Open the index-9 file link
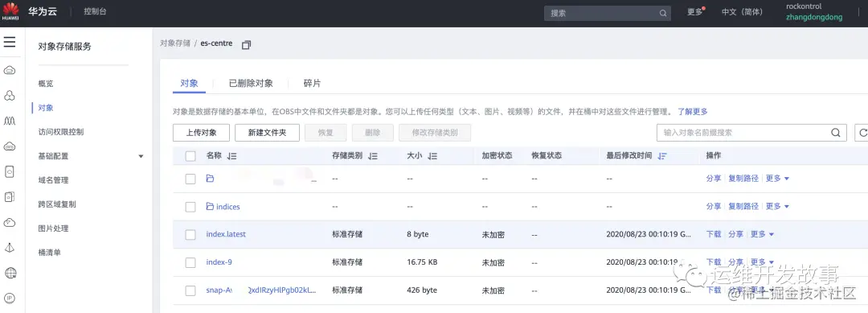The height and width of the screenshot is (313, 868). click(219, 262)
